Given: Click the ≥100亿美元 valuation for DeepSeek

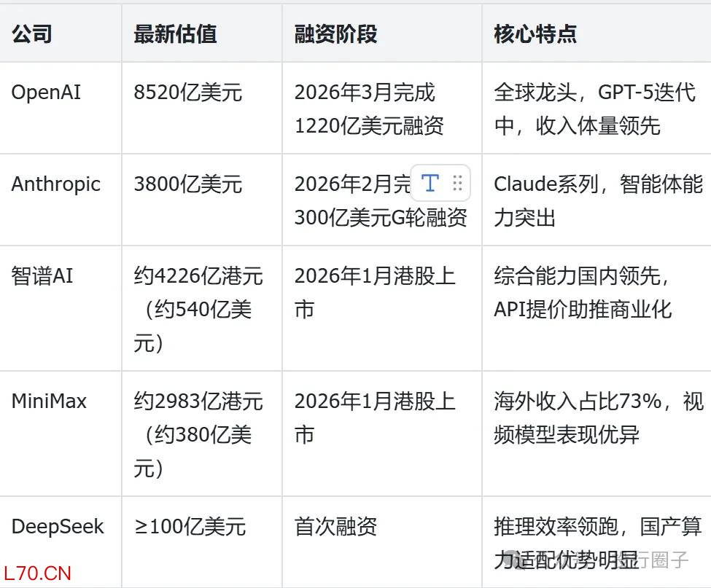Looking at the screenshot, I should 187,526.
